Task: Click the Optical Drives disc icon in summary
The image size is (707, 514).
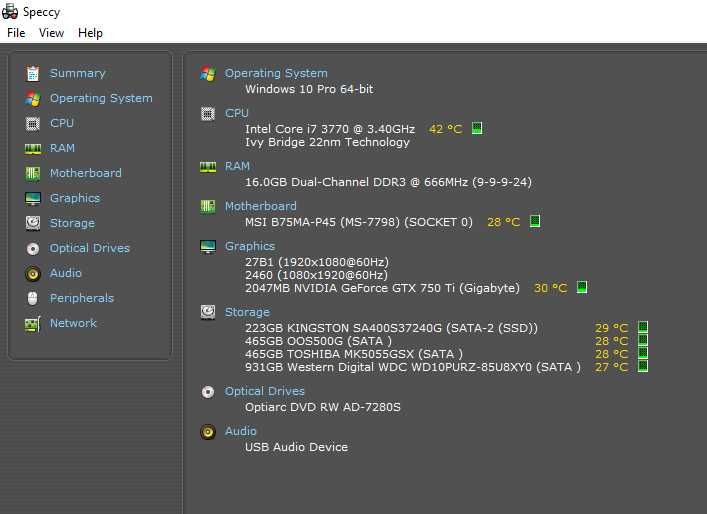Action: click(208, 392)
